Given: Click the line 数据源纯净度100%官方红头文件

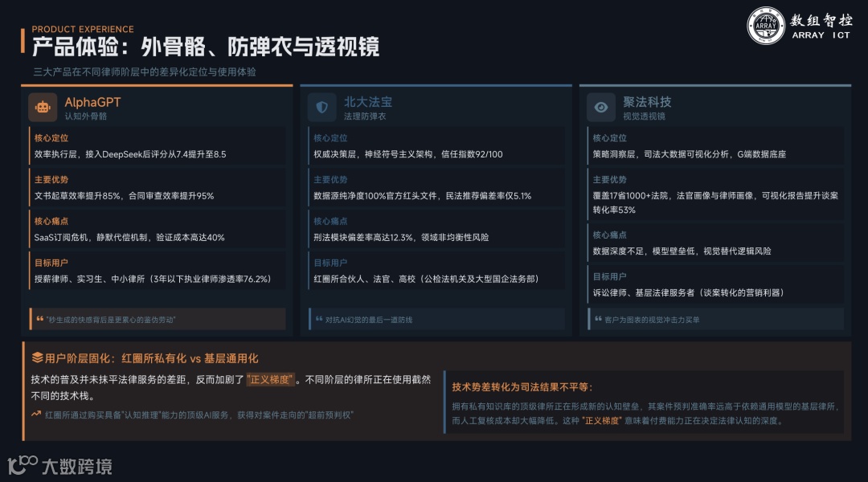Looking at the screenshot, I should pyautogui.click(x=423, y=196).
